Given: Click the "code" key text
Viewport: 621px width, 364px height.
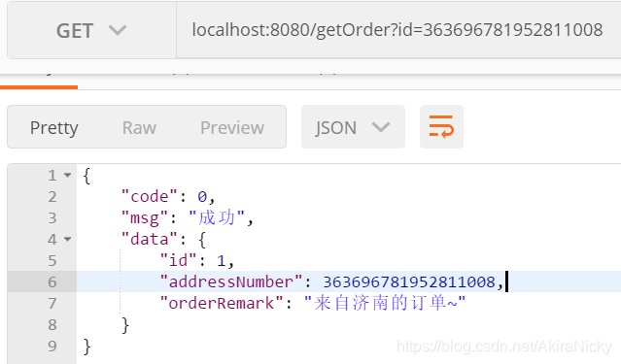Looking at the screenshot, I should 150,196.
